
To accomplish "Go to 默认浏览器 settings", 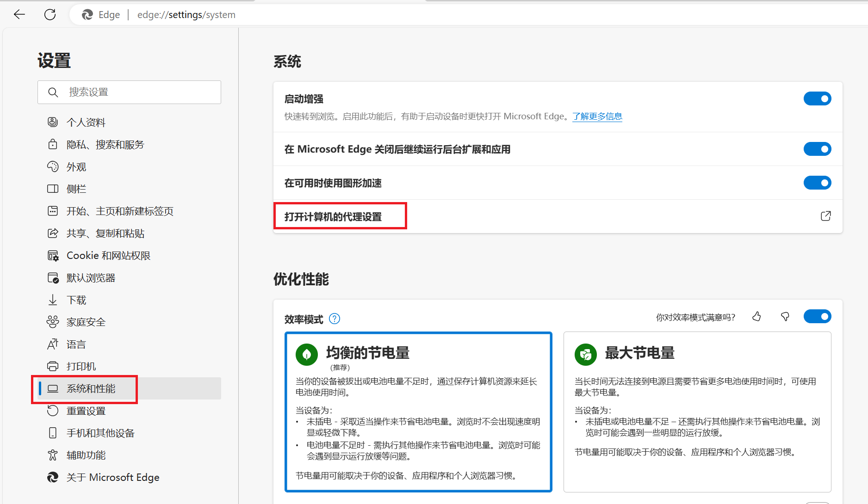I will tap(130, 277).
